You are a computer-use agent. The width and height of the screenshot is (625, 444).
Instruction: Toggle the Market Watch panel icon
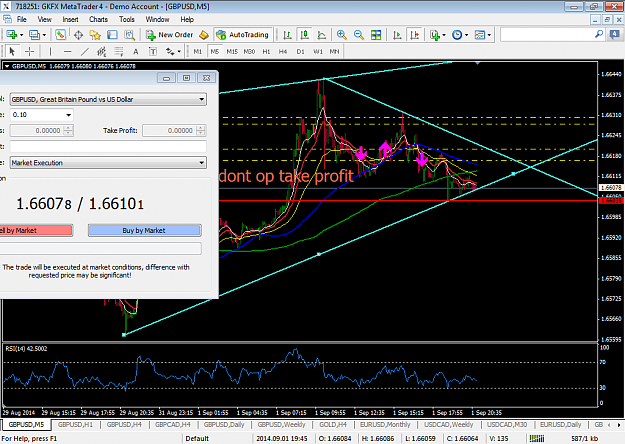[61, 35]
